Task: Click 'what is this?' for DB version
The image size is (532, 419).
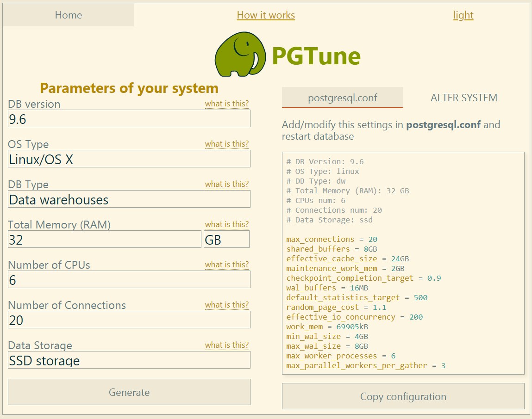Action: [226, 104]
